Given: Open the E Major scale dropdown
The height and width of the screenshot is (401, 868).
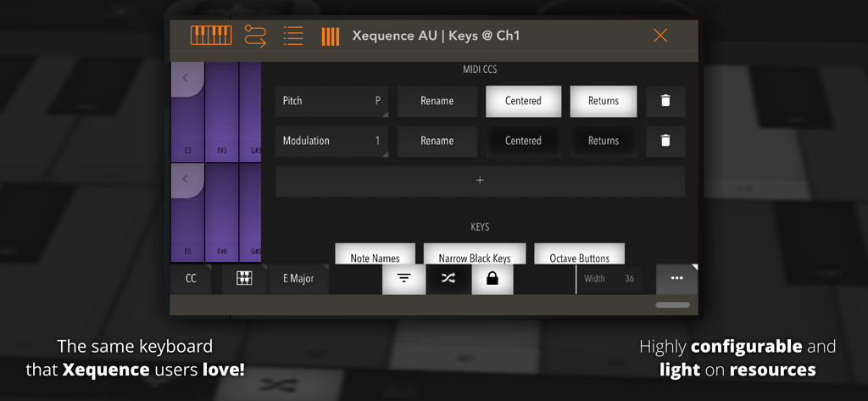Looking at the screenshot, I should tap(298, 279).
